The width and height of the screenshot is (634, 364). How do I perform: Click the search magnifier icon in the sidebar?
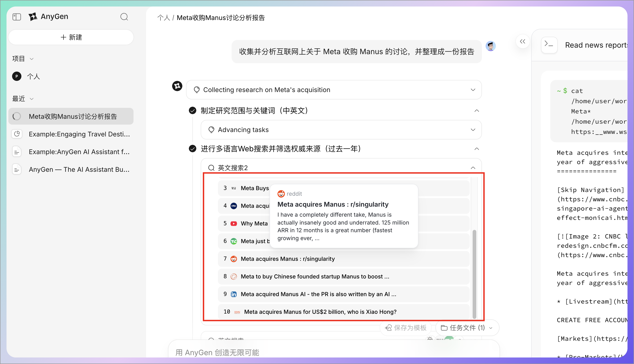click(124, 17)
